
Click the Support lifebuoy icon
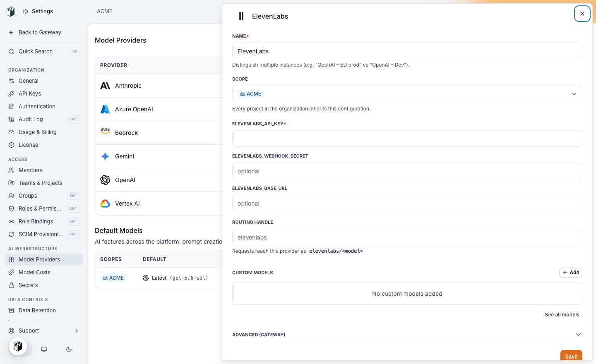pos(12,330)
